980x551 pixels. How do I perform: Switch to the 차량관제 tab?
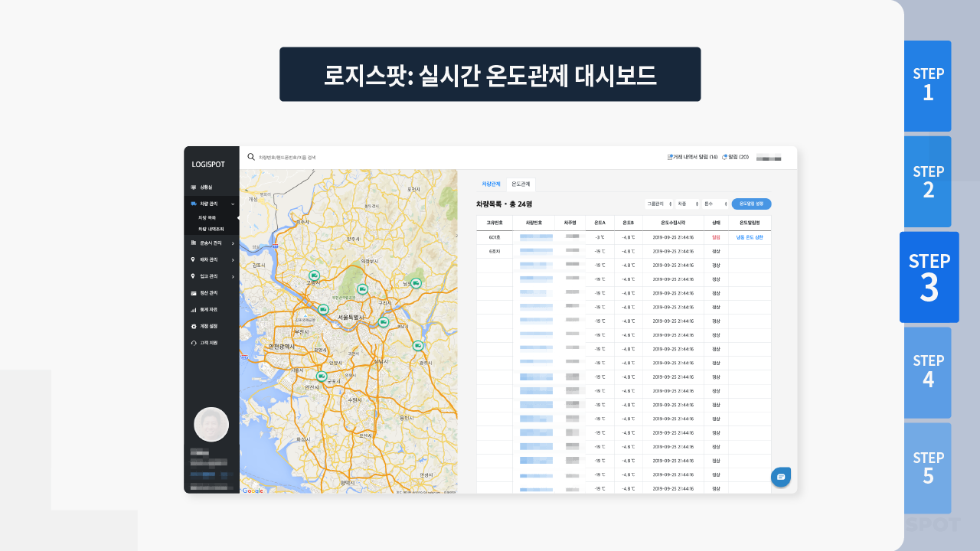click(491, 184)
